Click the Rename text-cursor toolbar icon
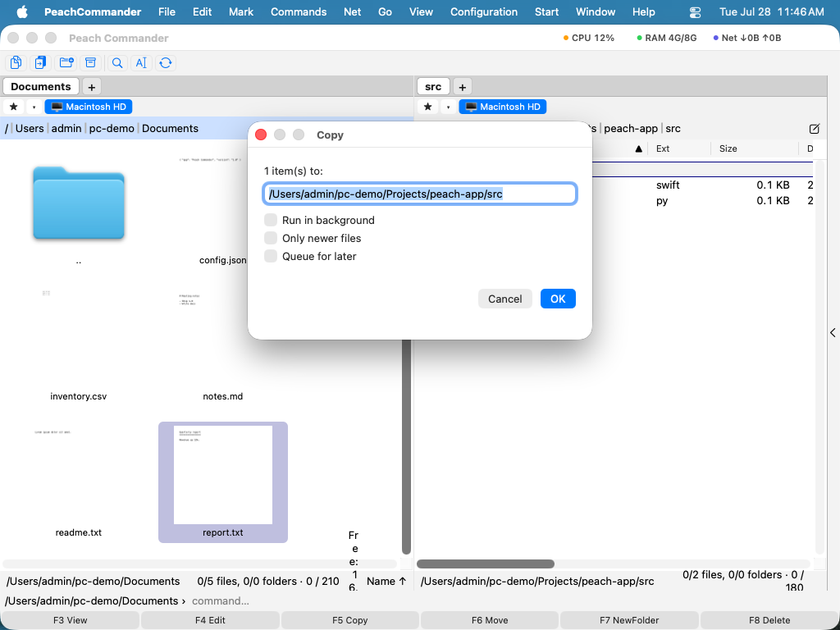Screen dimensions: 840x630 pyautogui.click(x=141, y=62)
